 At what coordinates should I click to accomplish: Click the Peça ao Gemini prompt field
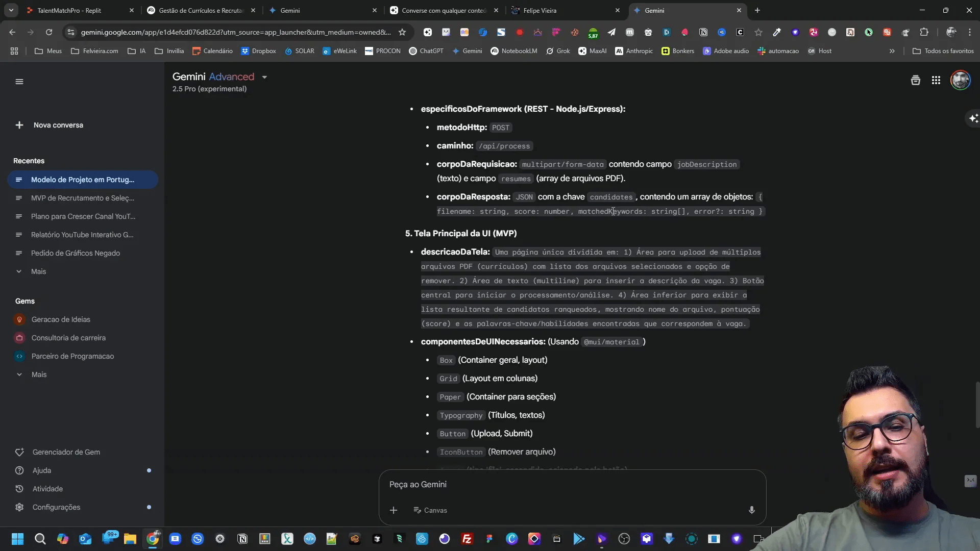[572, 484]
